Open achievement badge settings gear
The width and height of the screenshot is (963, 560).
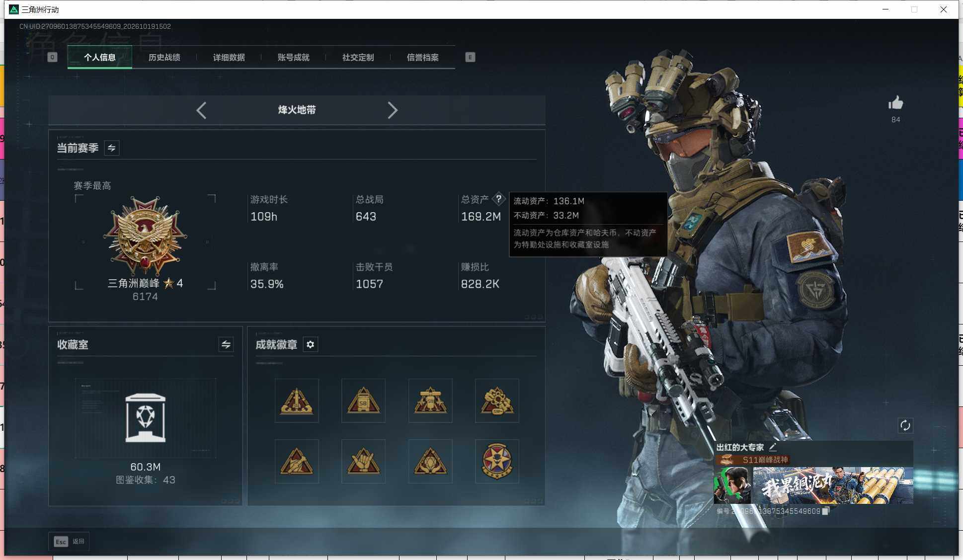(310, 344)
